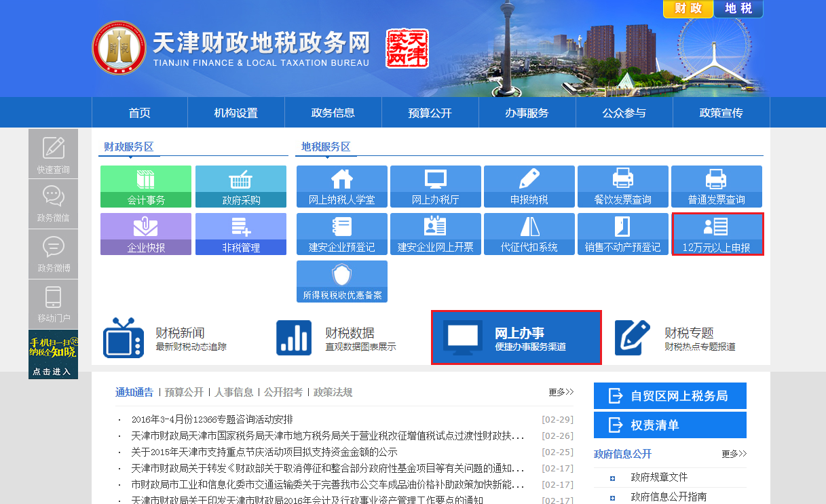Open 办事服务 navigation item
The image size is (826, 504).
(x=527, y=113)
